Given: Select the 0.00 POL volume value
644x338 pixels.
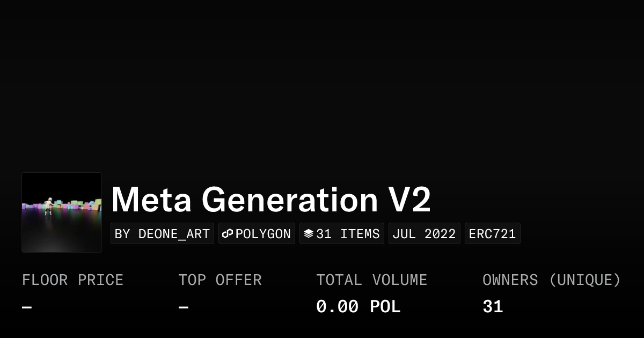Looking at the screenshot, I should pos(358,307).
